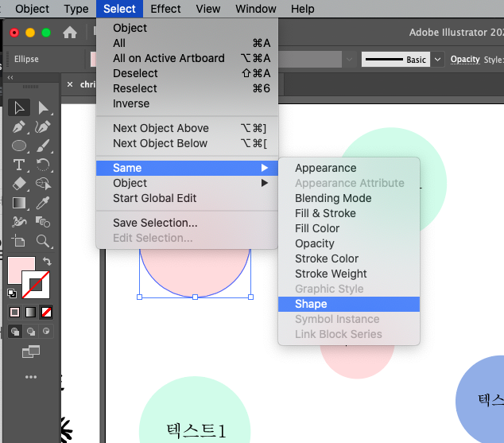Enable Draw Inside mode
The width and height of the screenshot is (504, 443).
click(46, 332)
